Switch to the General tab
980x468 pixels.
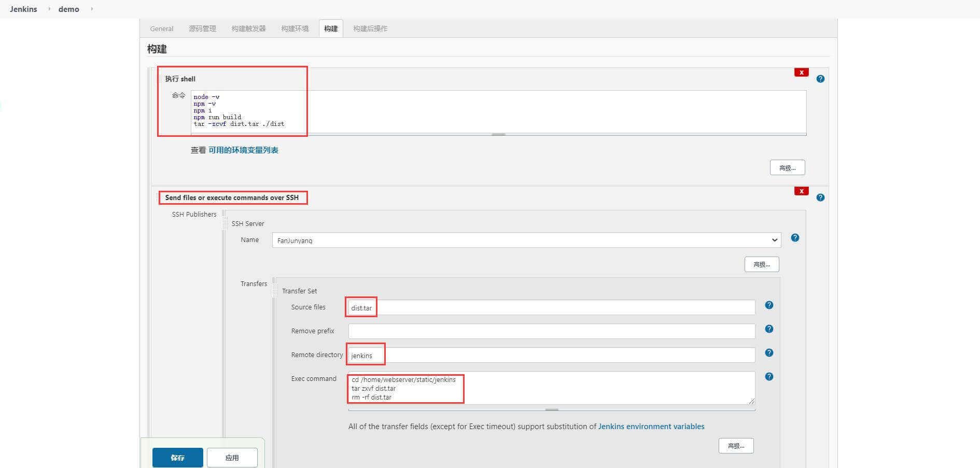(162, 29)
